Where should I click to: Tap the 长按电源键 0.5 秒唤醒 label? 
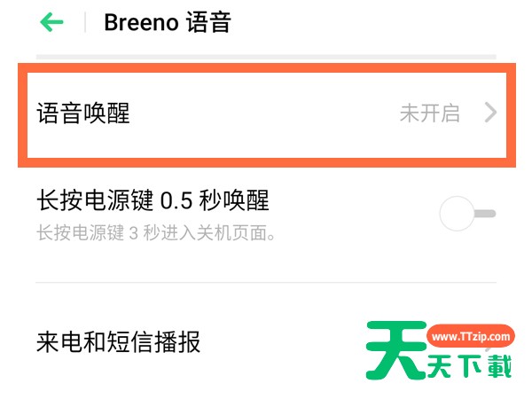point(153,200)
